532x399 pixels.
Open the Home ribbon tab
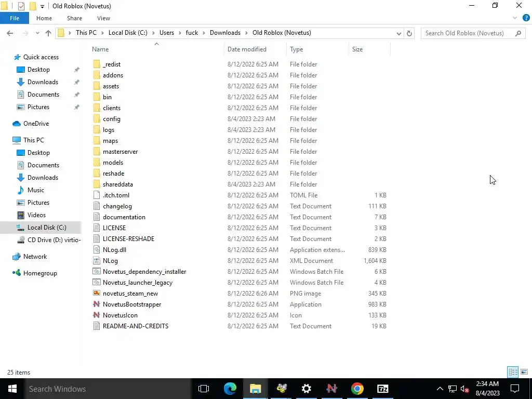[x=44, y=18]
